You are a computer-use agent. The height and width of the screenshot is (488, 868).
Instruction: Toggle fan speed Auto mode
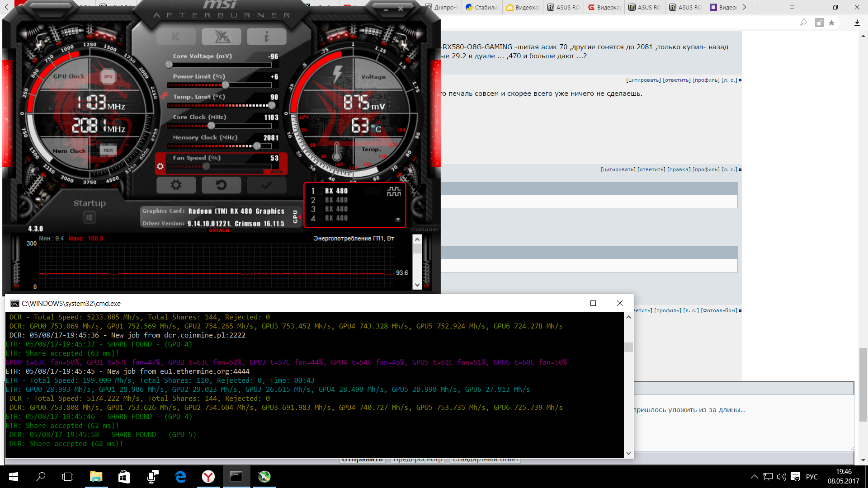click(x=276, y=172)
